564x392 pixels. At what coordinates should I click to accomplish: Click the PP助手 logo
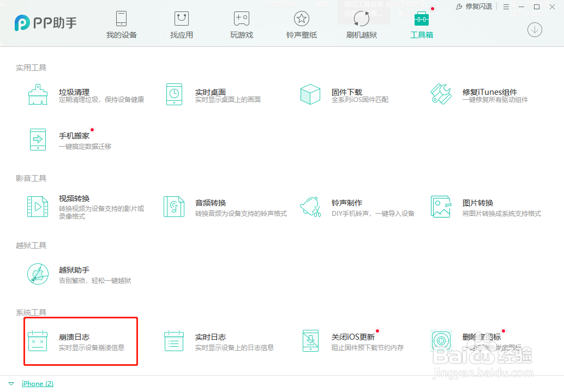pos(46,23)
